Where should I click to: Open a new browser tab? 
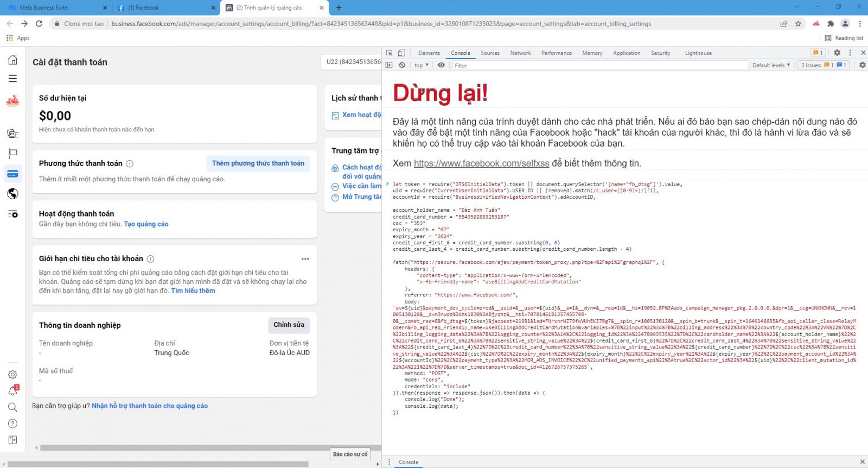click(339, 8)
